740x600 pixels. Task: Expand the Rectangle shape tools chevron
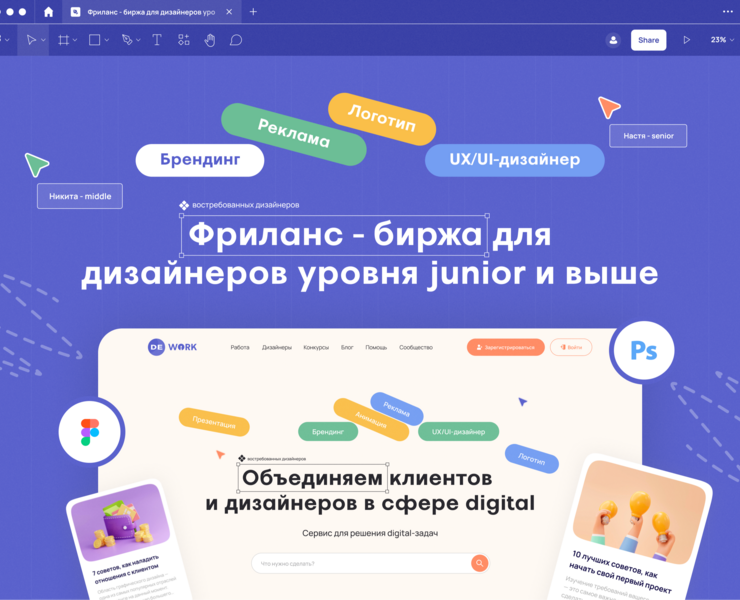(107, 40)
